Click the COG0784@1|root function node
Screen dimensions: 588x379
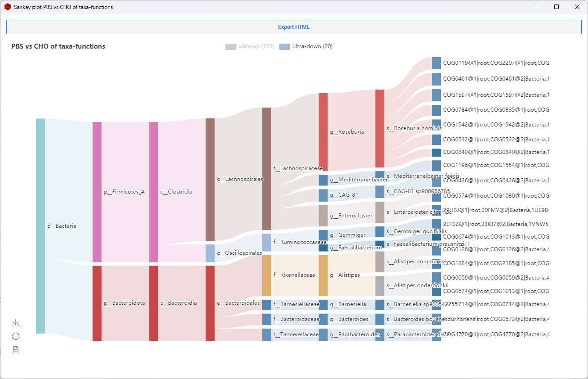[436, 110]
